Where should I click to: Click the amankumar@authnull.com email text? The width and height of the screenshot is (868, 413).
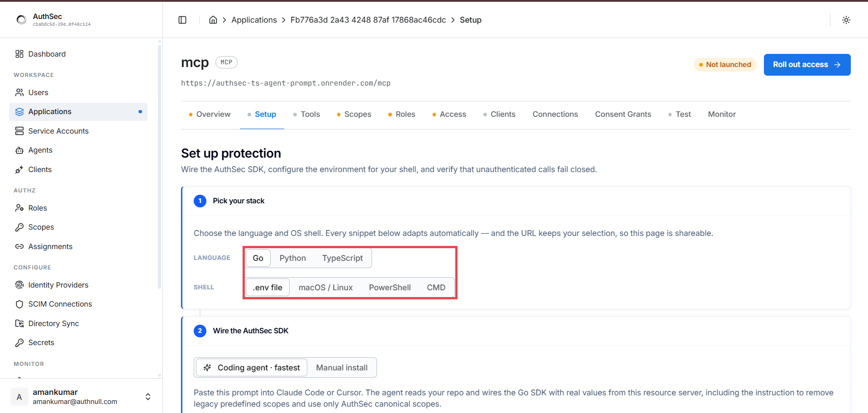tap(75, 402)
